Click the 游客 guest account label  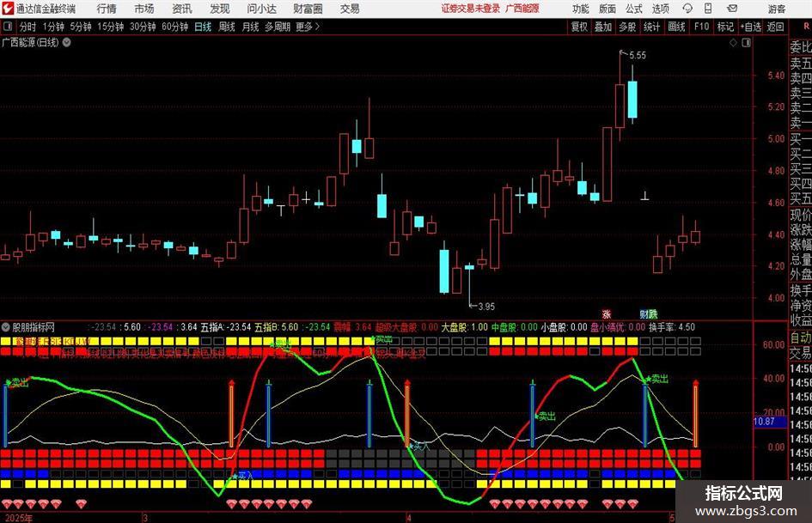(x=776, y=9)
